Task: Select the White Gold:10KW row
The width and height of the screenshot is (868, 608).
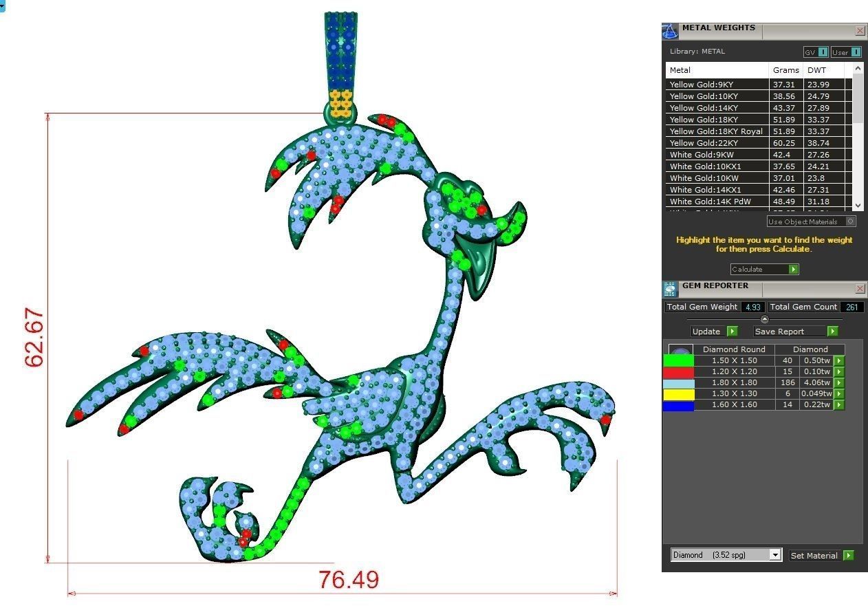Action: [759, 178]
